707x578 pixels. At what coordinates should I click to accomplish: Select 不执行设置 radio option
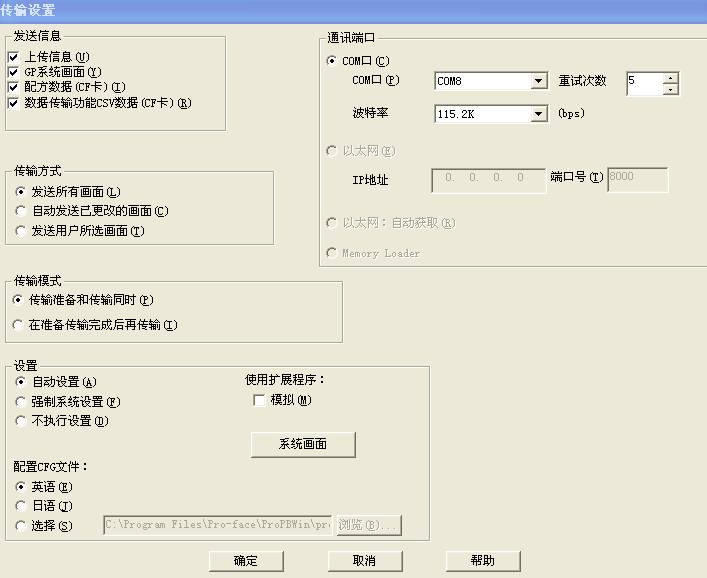coord(22,421)
